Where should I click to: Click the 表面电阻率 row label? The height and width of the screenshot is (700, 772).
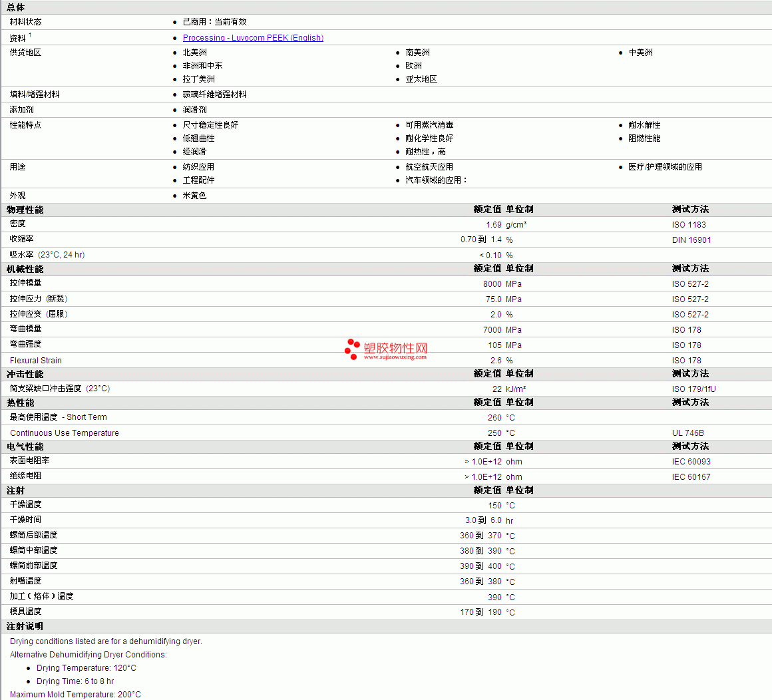[x=29, y=460]
